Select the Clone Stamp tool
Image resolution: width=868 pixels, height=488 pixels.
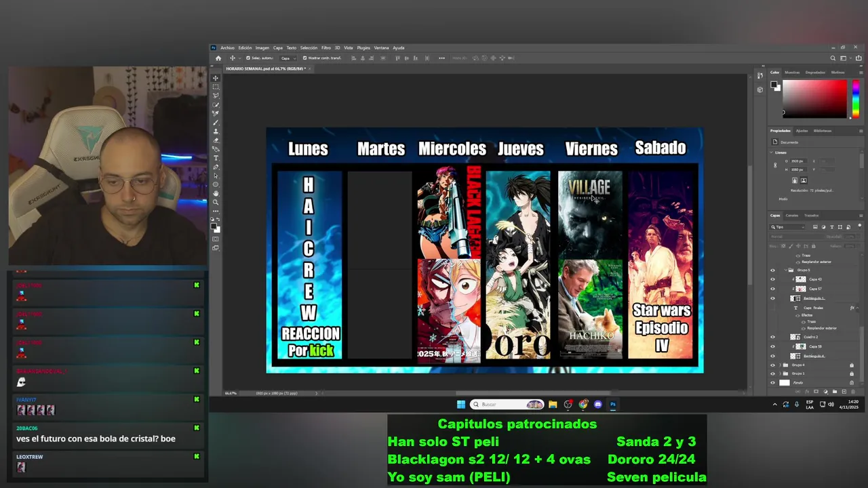[x=216, y=131]
